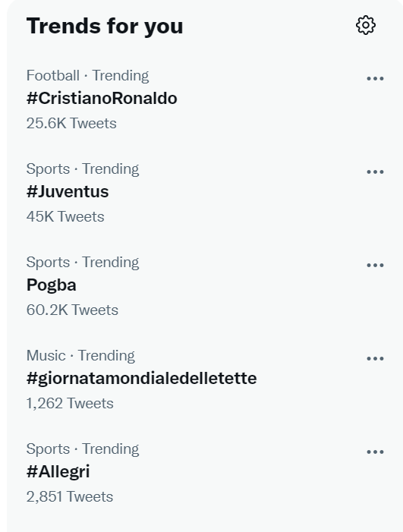This screenshot has width=403, height=532.
Task: Open the #Juventus trending hashtag
Action: point(68,192)
